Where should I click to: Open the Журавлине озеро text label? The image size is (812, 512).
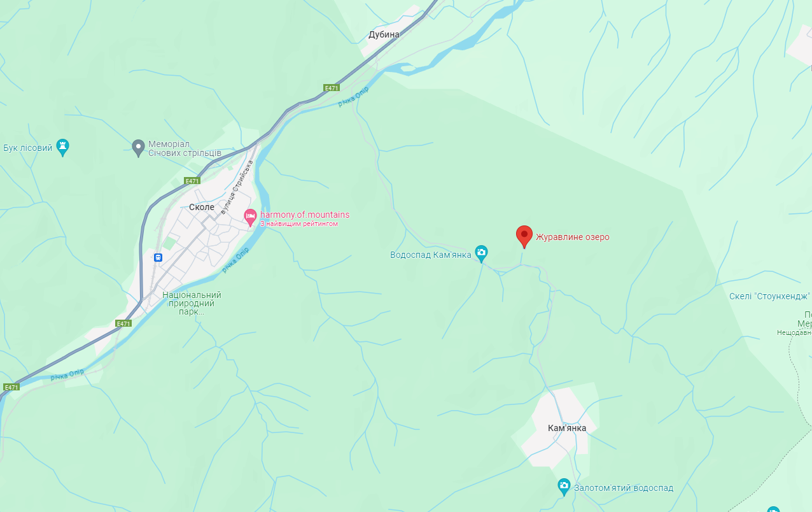click(x=573, y=237)
